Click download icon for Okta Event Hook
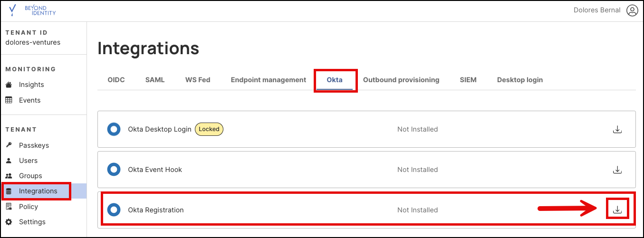 click(x=617, y=170)
